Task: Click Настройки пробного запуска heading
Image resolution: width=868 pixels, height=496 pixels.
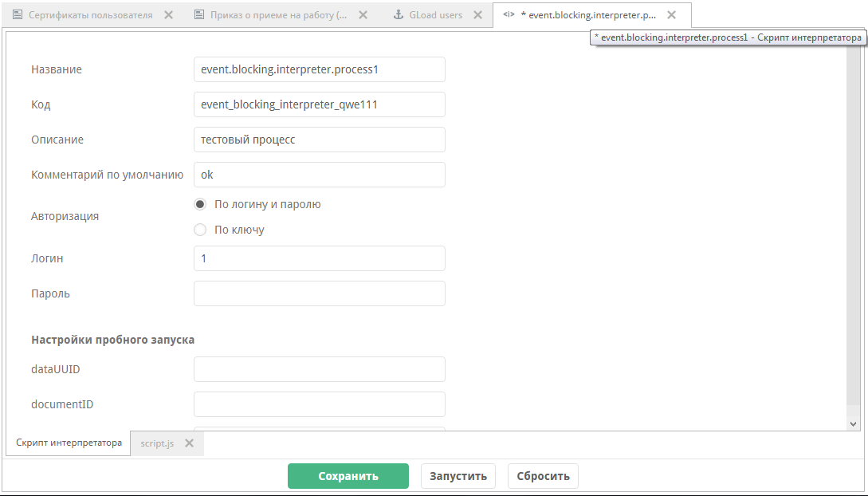Action: tap(113, 340)
